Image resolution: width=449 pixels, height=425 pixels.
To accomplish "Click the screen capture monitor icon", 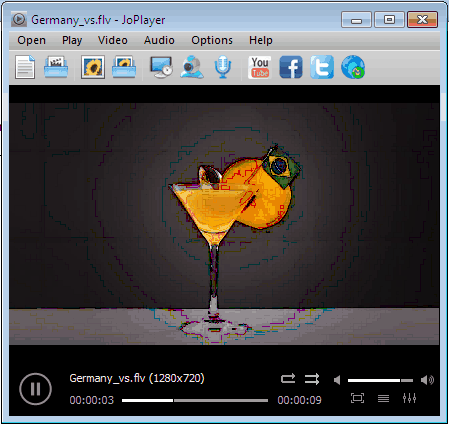I will click(161, 67).
